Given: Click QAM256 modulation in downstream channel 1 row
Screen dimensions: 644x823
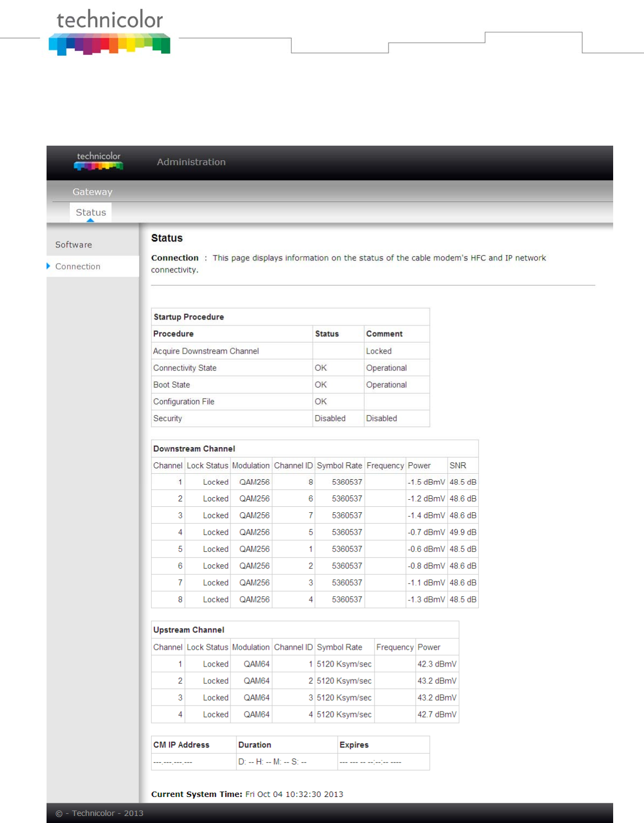Looking at the screenshot, I should pyautogui.click(x=254, y=482).
